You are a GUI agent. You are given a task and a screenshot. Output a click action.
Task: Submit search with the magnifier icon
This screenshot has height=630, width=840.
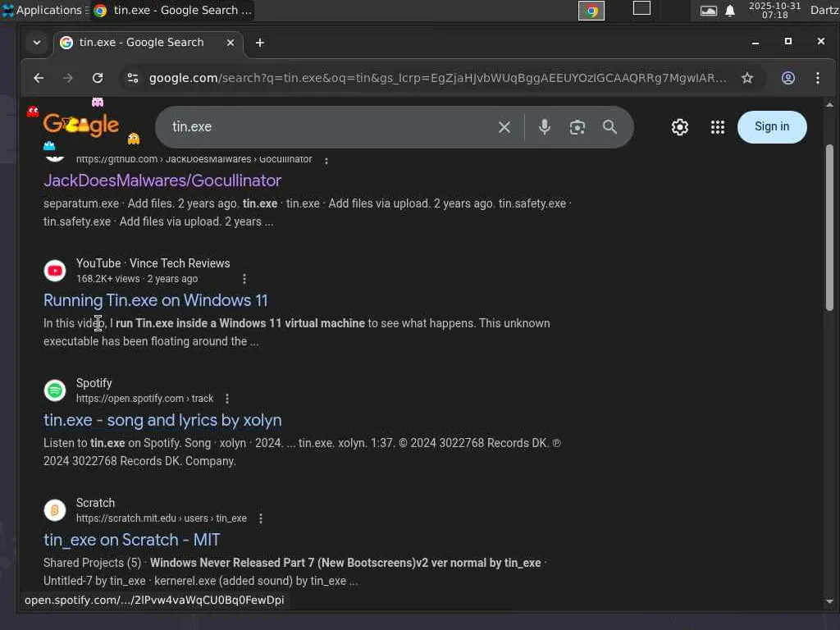(x=609, y=127)
